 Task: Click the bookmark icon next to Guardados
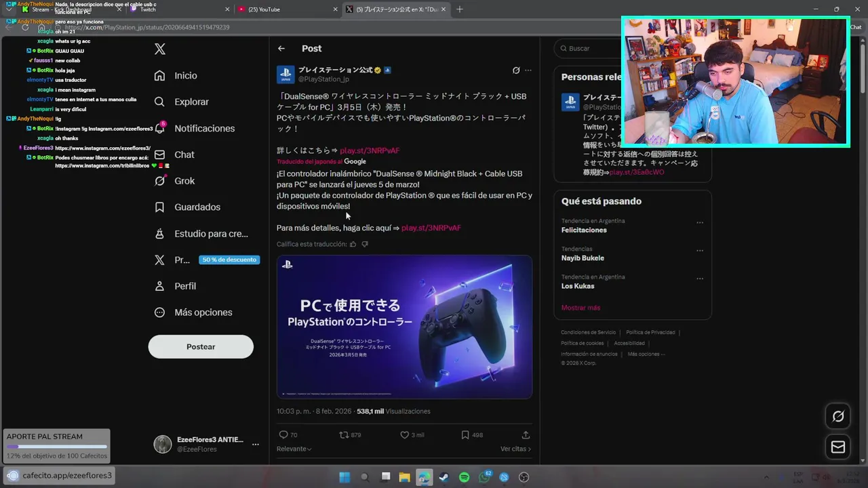coord(159,207)
